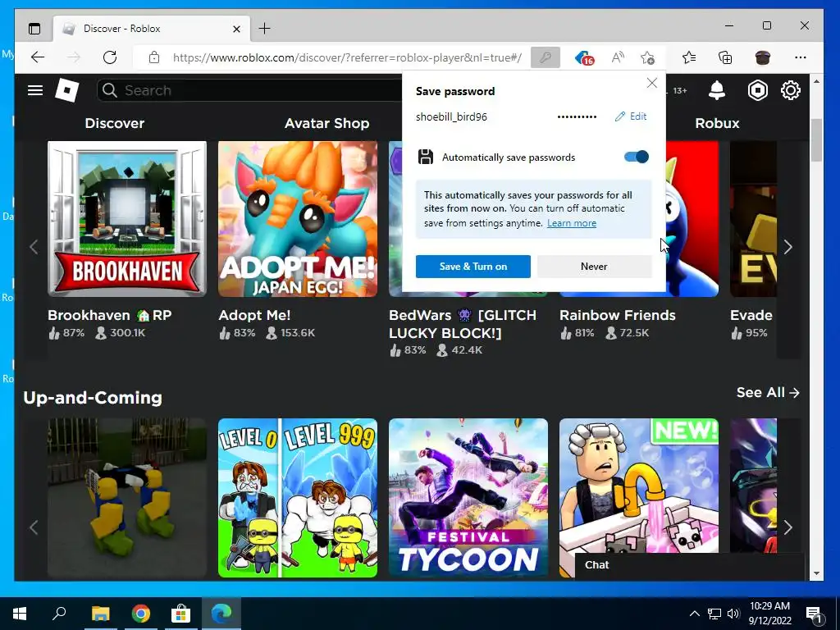This screenshot has height=630, width=840.
Task: Open the Learn more link
Action: (572, 223)
